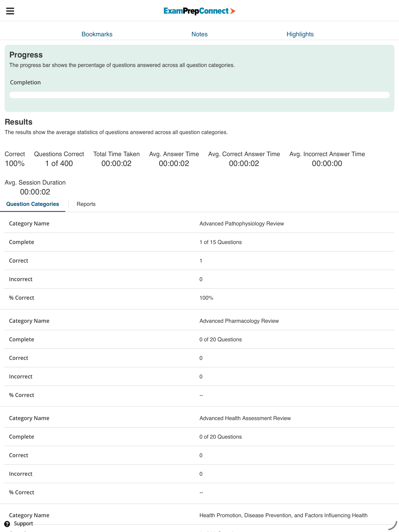Open the Advanced Health Assessment Review category
The image size is (399, 532).
(x=245, y=418)
